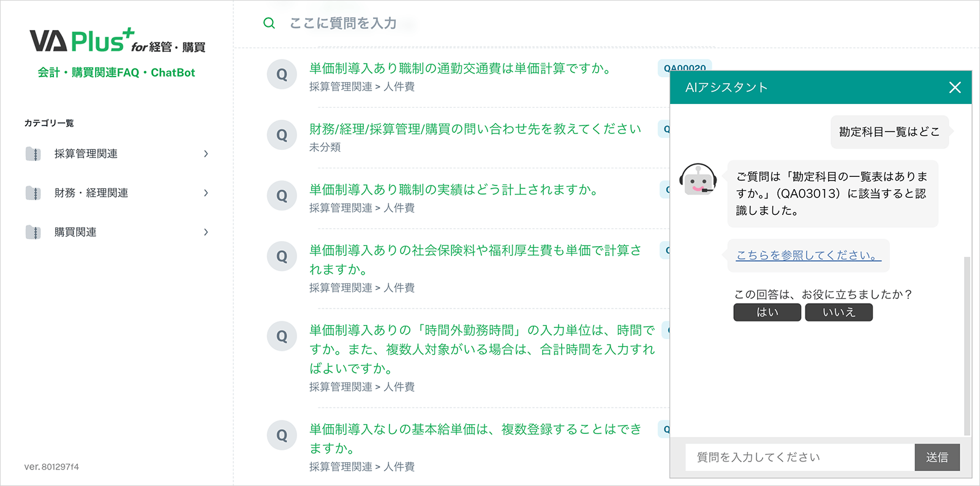Open the こちらを参照してください link

click(x=808, y=255)
